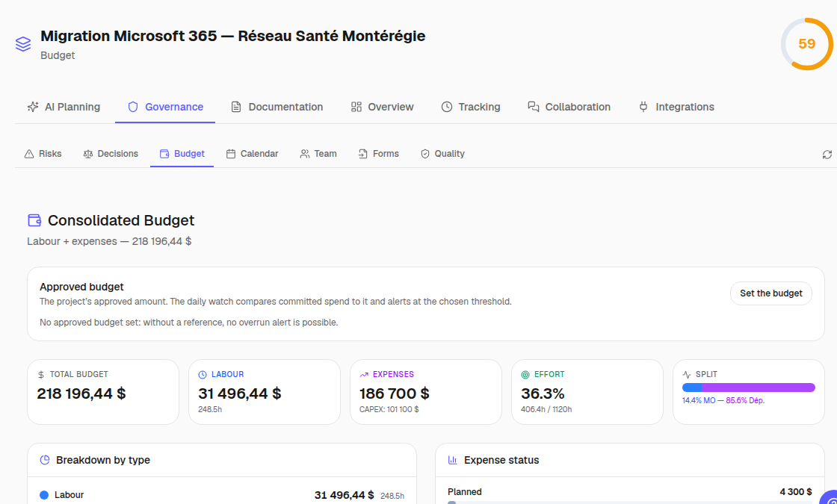Click pulse icon in Split card
This screenshot has width=837, height=504.
687,375
